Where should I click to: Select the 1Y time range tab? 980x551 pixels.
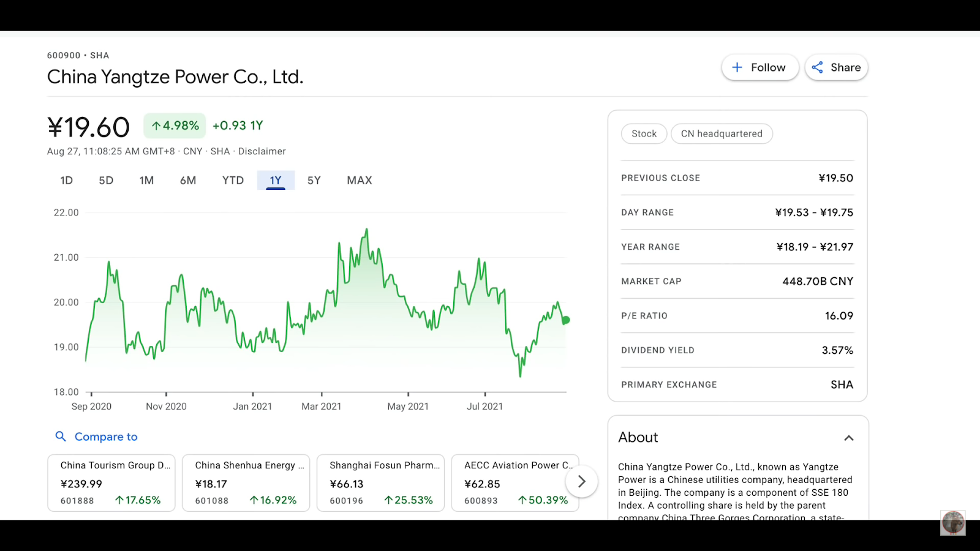pyautogui.click(x=276, y=180)
